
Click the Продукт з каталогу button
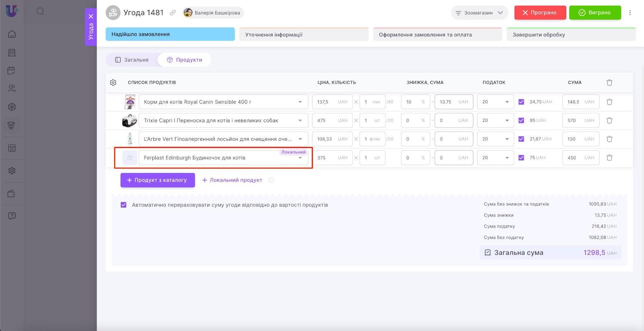[157, 180]
